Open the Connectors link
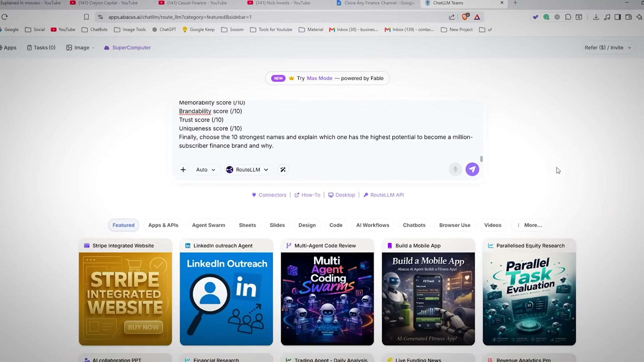The image size is (644, 362). pos(269,195)
